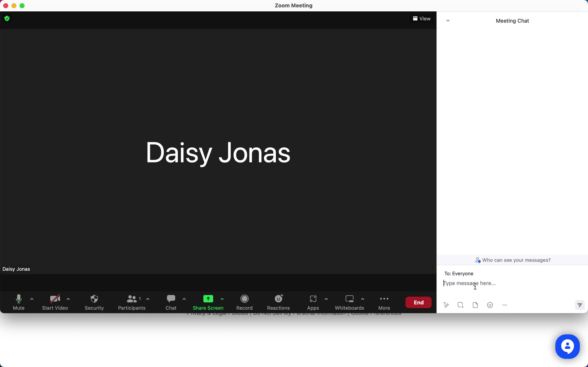The width and height of the screenshot is (588, 367).
Task: Click the View menu button
Action: click(x=422, y=18)
